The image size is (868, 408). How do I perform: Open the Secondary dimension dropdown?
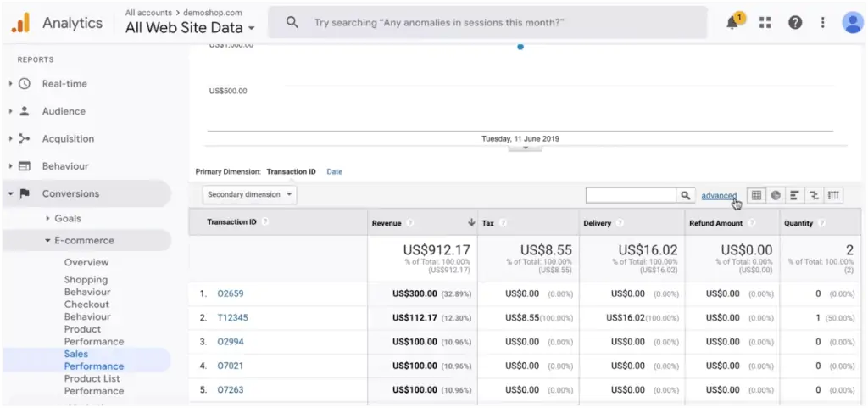coord(250,195)
